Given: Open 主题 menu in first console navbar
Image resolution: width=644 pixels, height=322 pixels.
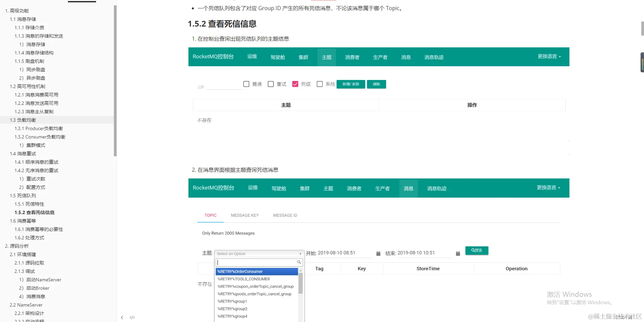Looking at the screenshot, I should [327, 57].
